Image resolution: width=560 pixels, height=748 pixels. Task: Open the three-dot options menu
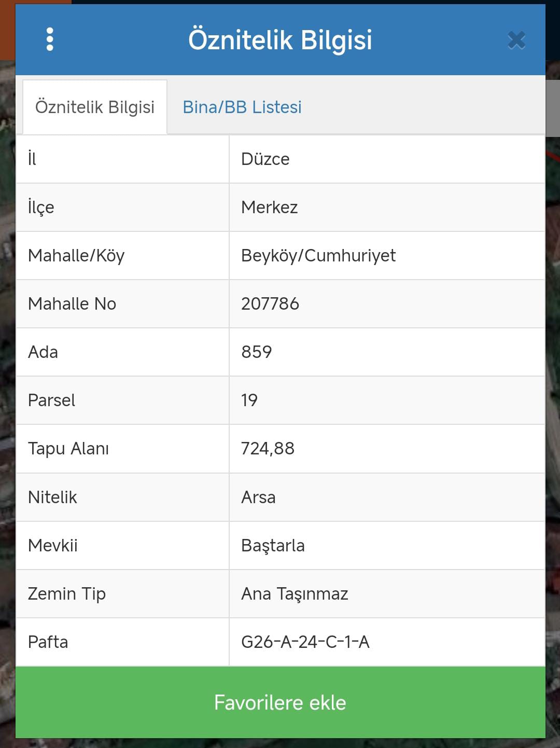[50, 39]
